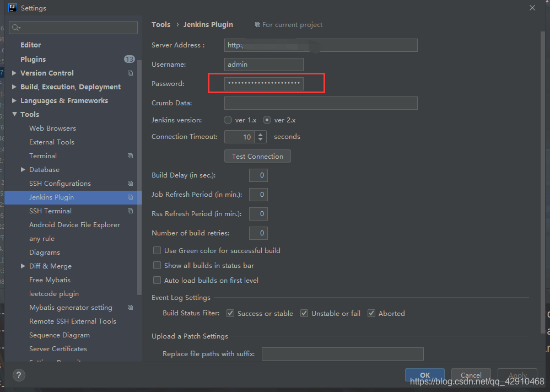Increase the Connection Timeout with the up arrow
Image resolution: width=550 pixels, height=392 pixels.
point(260,134)
